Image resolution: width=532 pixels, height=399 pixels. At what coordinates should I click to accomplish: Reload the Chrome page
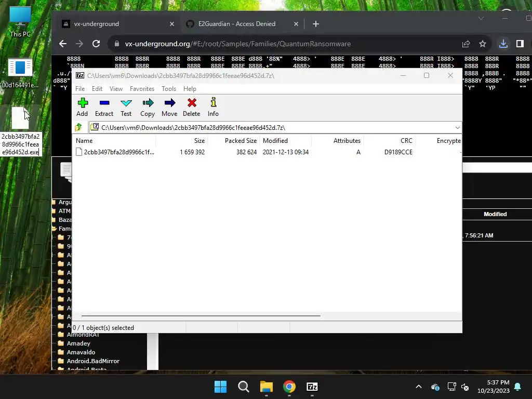coord(96,44)
